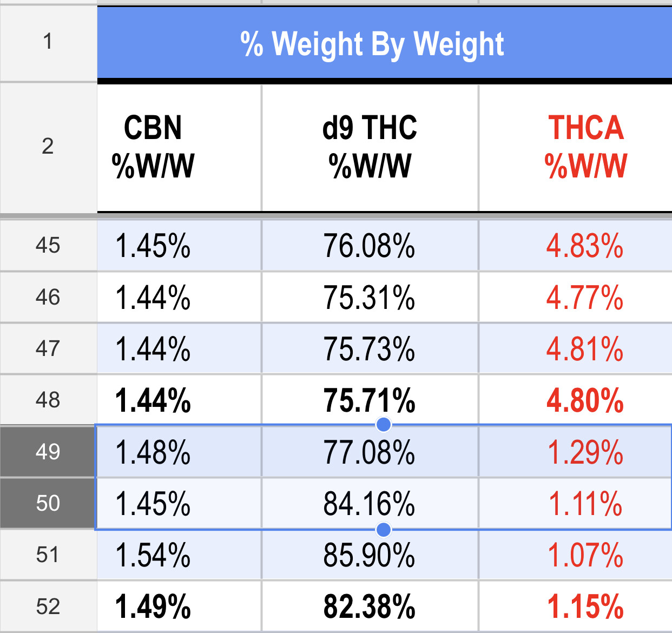Click the bold red 4.80% cell
The image size is (672, 633).
pos(584,400)
